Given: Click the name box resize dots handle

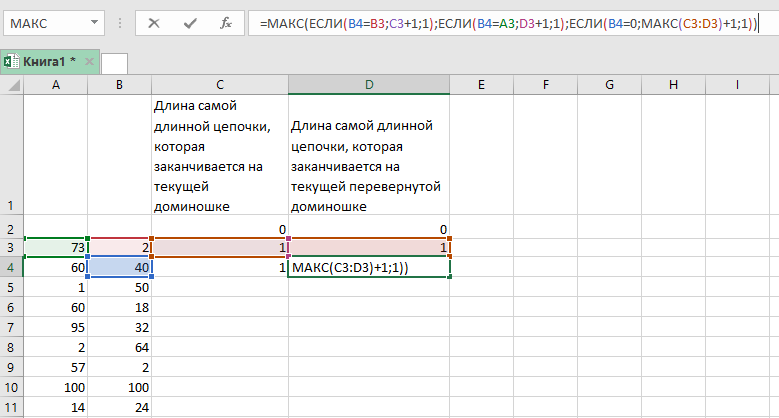Looking at the screenshot, I should (x=119, y=23).
